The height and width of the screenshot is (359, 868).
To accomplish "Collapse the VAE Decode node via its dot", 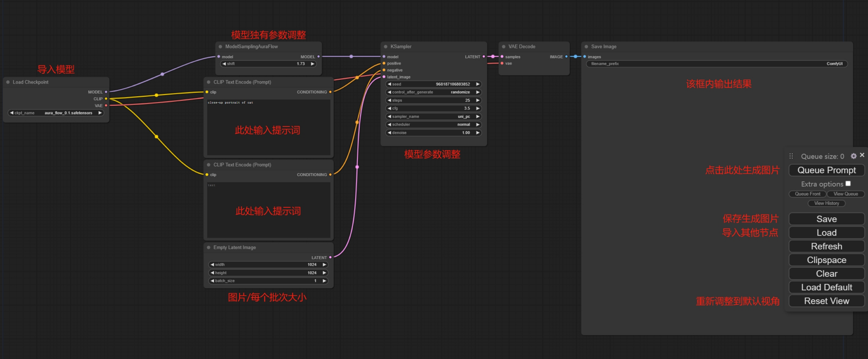I will click(504, 47).
